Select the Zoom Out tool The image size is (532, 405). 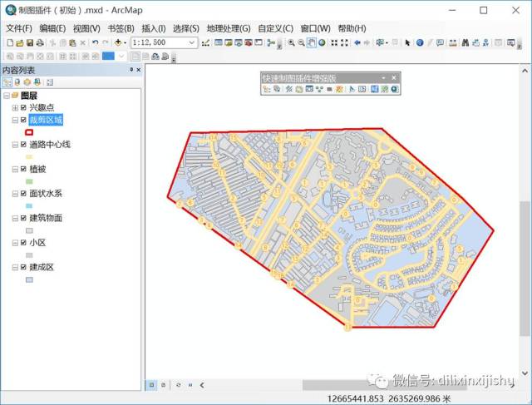(301, 42)
